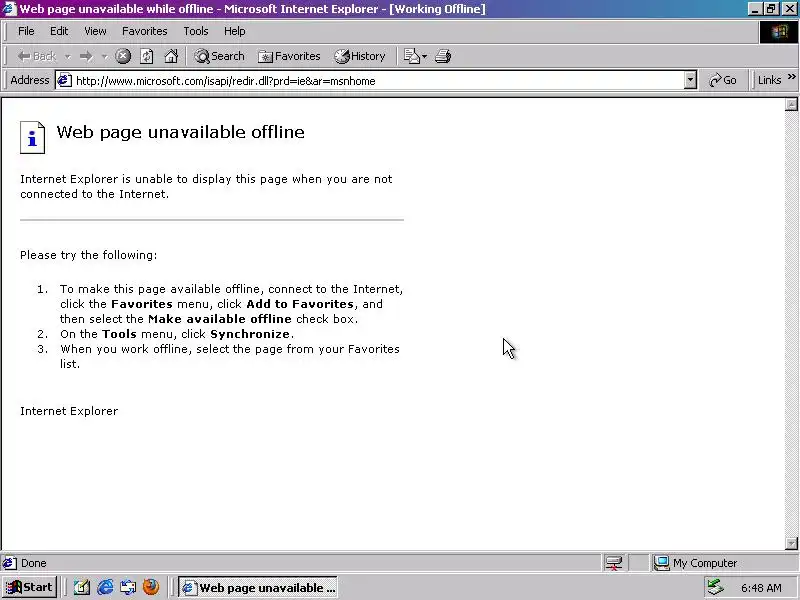Click the 6:48 AM clock
Viewport: 800px width, 600px height.
[x=761, y=588]
